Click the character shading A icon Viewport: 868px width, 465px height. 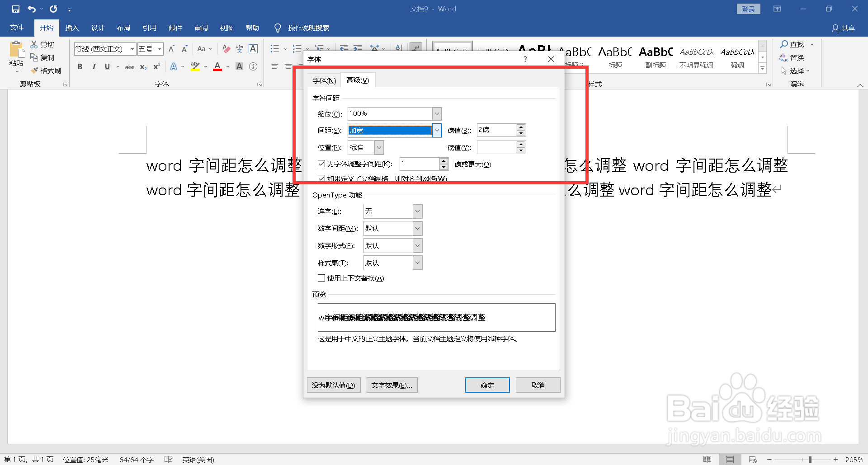[x=240, y=66]
